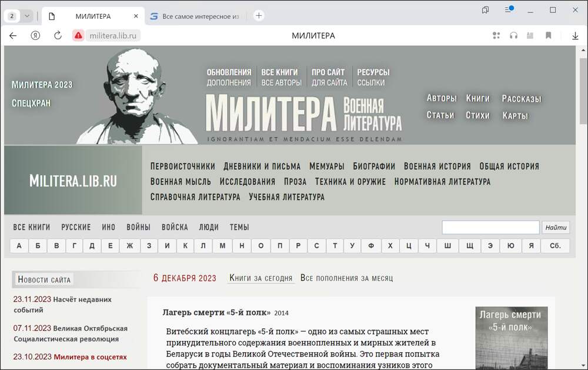Viewport: 588px width, 370px height.
Task: Click the red site security warning icon
Action: [x=78, y=35]
